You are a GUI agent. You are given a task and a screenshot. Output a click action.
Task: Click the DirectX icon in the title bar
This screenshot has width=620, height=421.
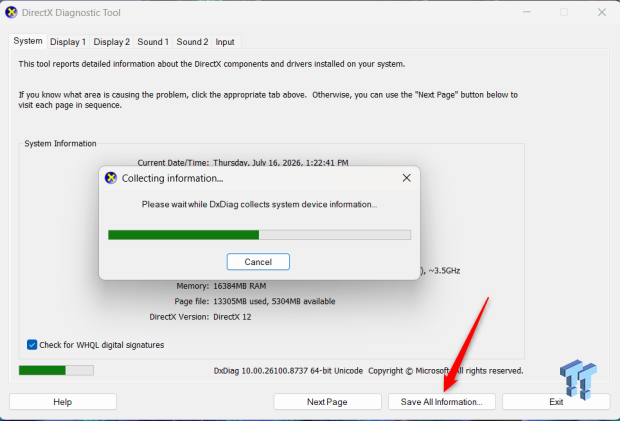11,13
